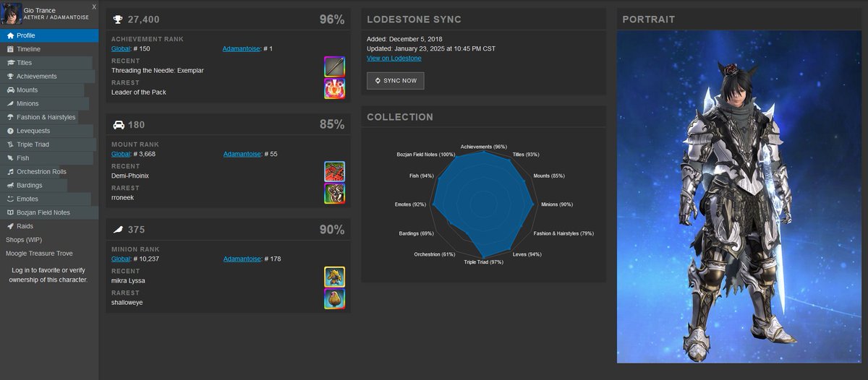Click the Achievements trophy icon in sidebar

[10, 76]
